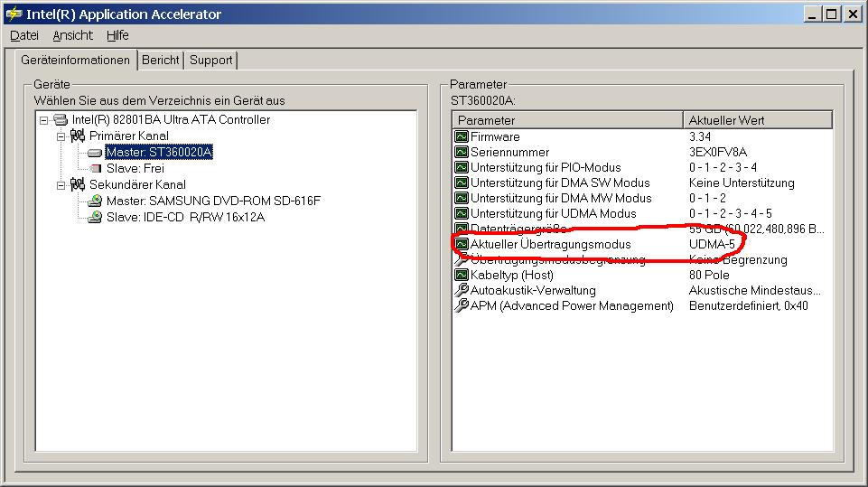Click the Parameter column header

(x=568, y=120)
